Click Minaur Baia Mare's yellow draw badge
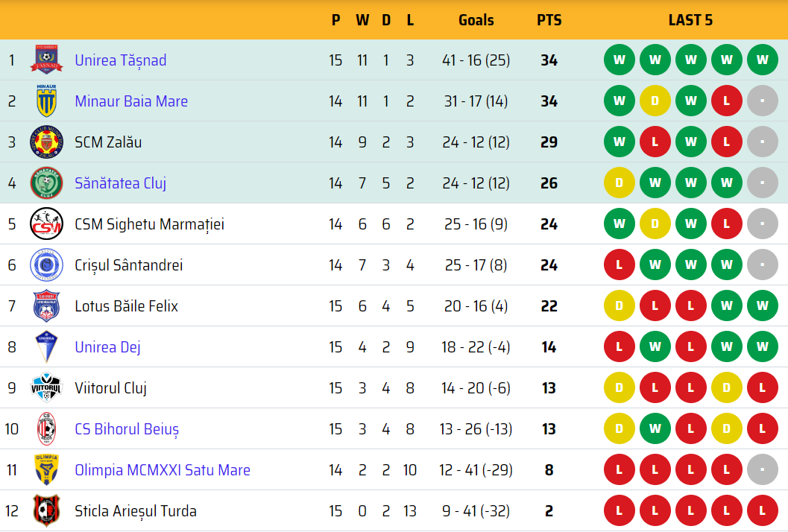Screen dimensions: 788x532 pyautogui.click(x=655, y=101)
